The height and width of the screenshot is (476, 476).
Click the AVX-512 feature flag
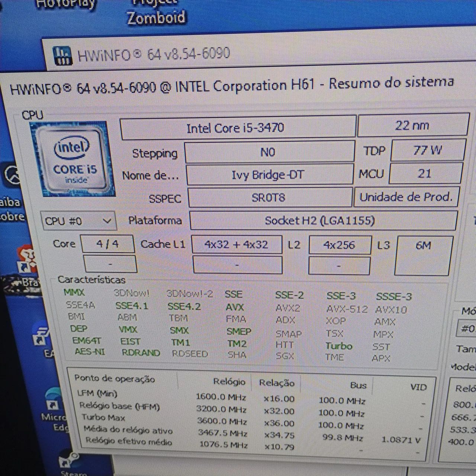coord(347,309)
